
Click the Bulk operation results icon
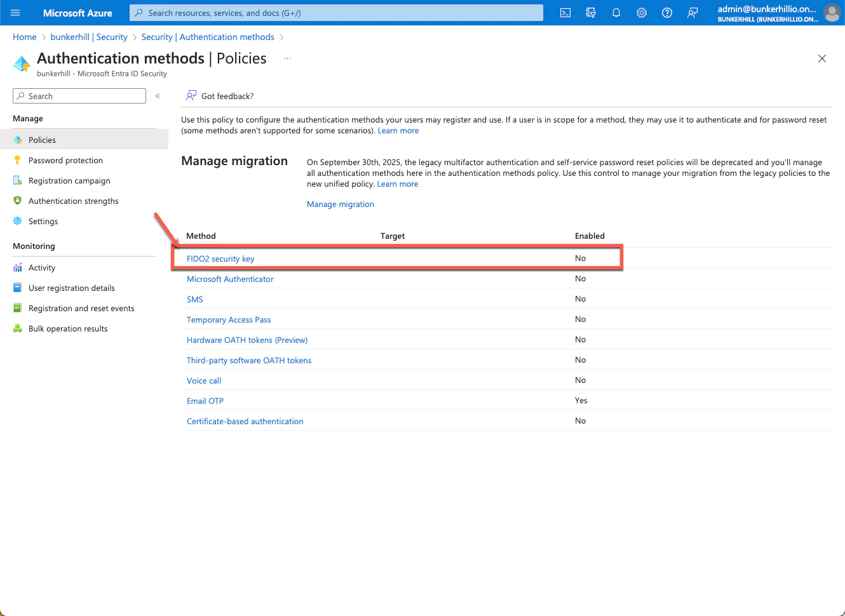pyautogui.click(x=18, y=328)
